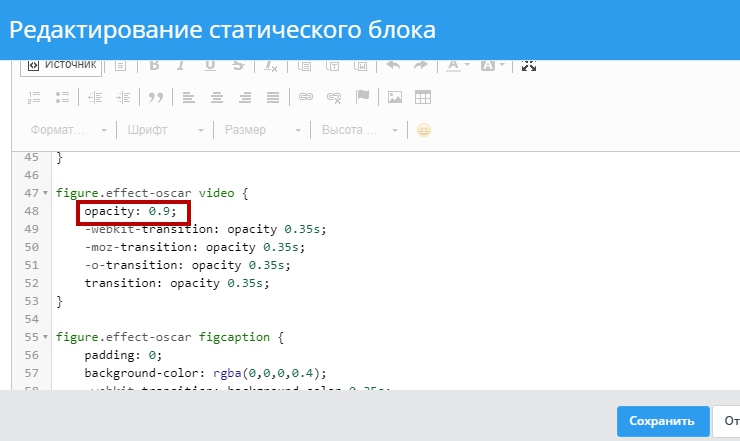Open the Шрифт font dropdown
The image size is (740, 441).
(165, 130)
